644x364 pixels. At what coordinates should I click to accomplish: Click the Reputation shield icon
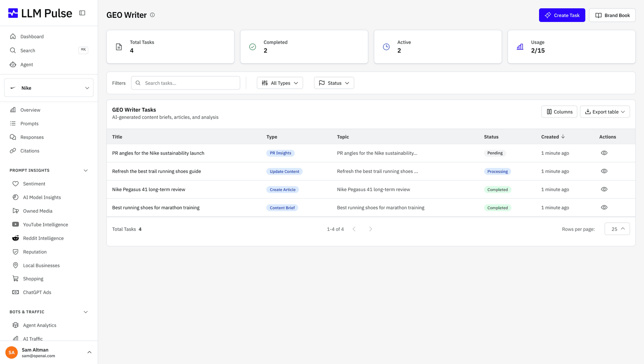coord(16,252)
